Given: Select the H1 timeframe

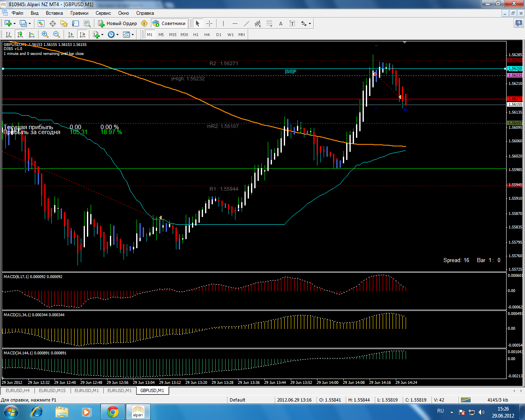Looking at the screenshot, I should coord(196,34).
